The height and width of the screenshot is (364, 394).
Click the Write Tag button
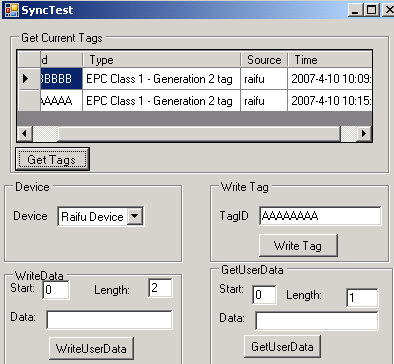tap(298, 245)
